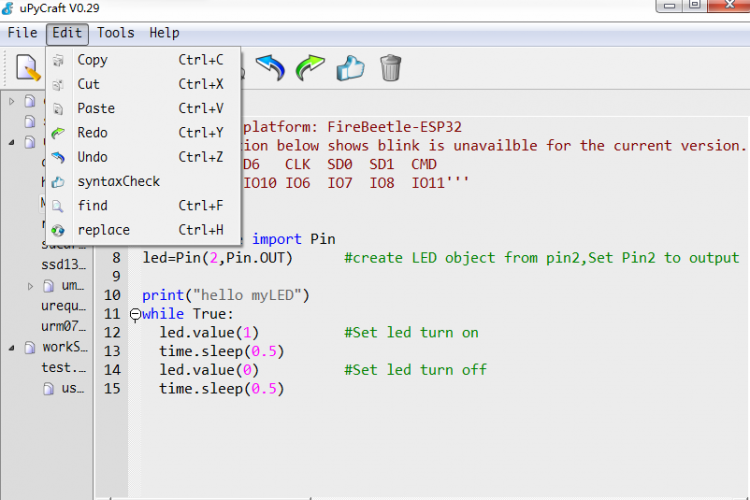Run syntaxCheck from the Edit menu
750x500 pixels.
(143, 182)
